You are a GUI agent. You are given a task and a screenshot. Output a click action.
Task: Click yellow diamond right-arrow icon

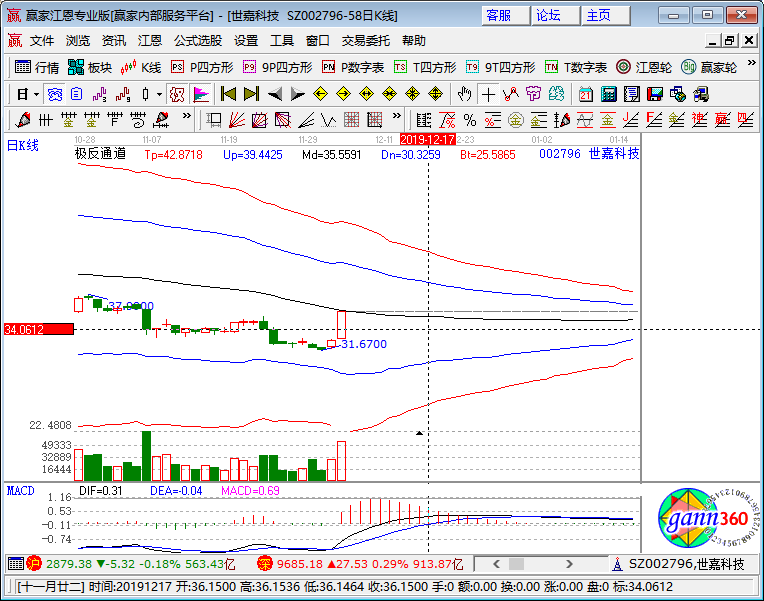pos(344,94)
